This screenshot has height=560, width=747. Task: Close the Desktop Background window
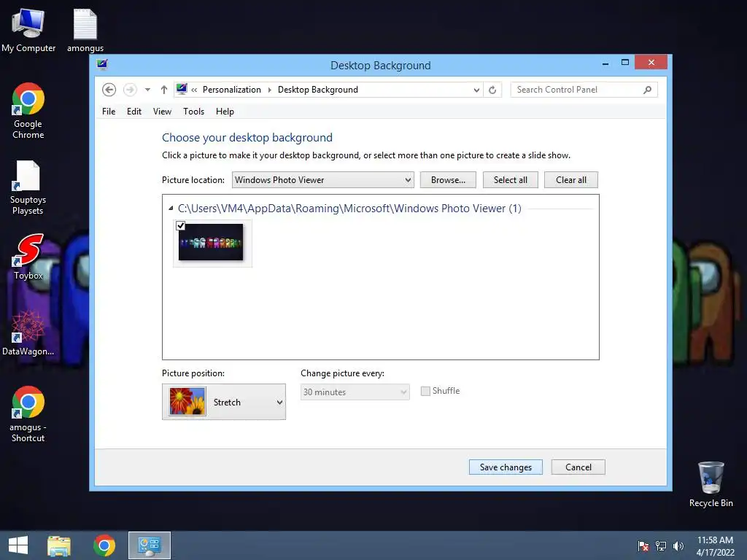pyautogui.click(x=651, y=63)
